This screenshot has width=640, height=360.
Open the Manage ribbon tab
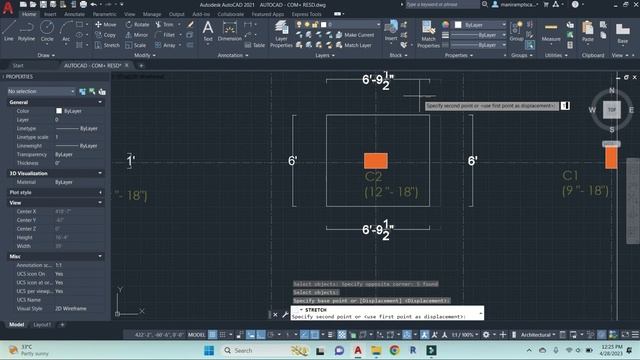pyautogui.click(x=152, y=14)
